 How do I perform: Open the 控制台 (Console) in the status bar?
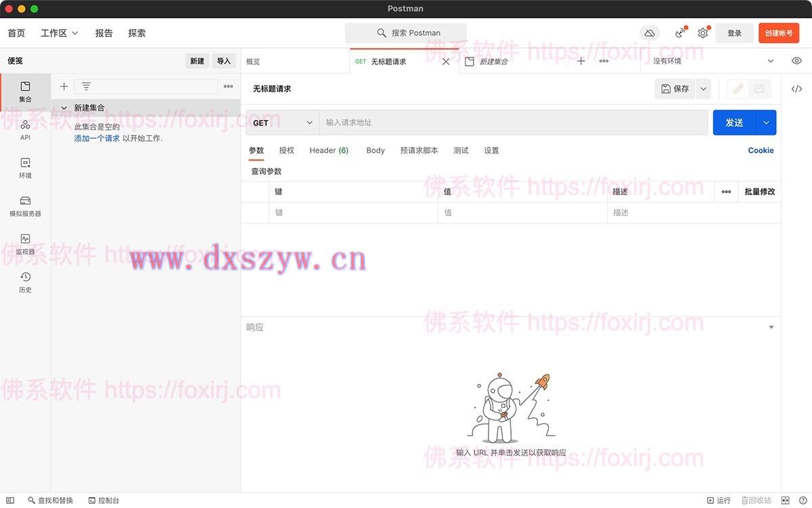click(104, 501)
